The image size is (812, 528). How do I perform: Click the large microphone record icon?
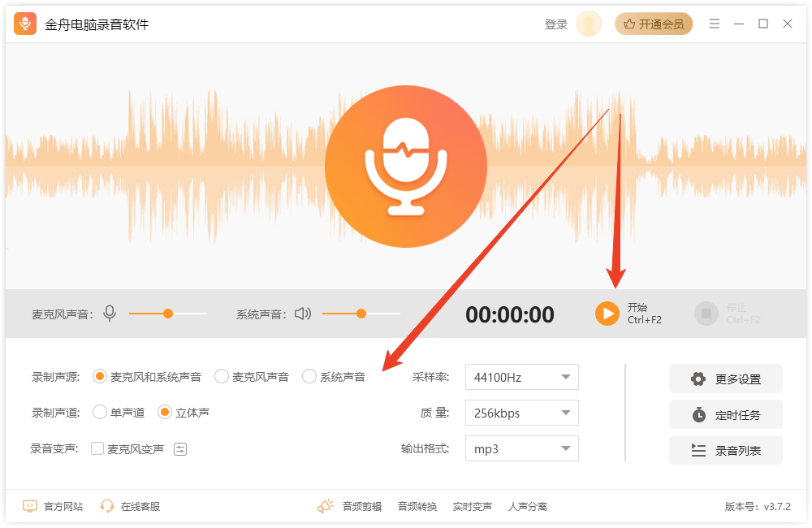coord(405,167)
